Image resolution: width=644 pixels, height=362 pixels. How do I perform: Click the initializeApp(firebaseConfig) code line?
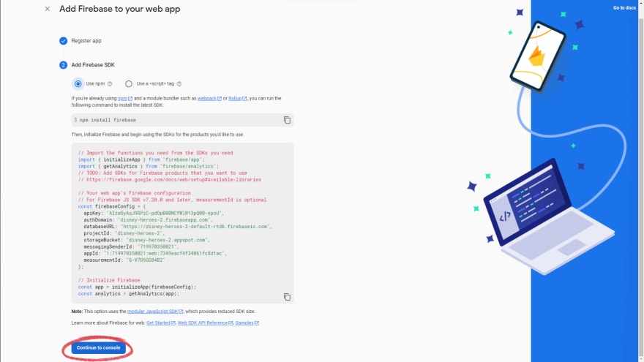(x=137, y=287)
